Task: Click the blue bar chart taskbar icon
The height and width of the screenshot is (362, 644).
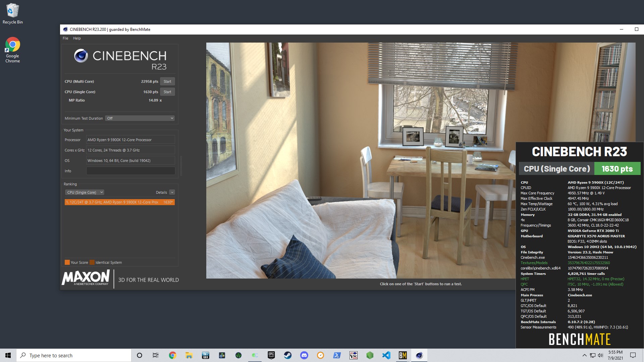Action: (x=205, y=355)
